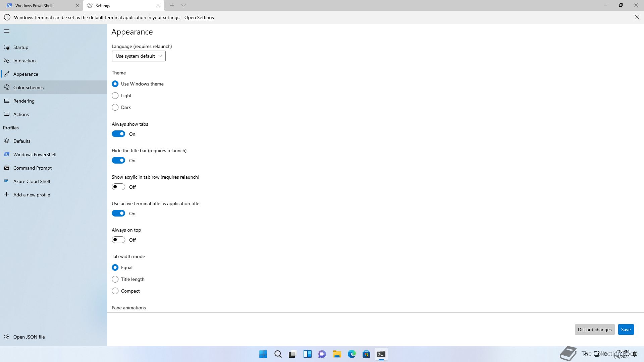Select Title length tab width mode
The image size is (644, 362).
click(x=115, y=279)
